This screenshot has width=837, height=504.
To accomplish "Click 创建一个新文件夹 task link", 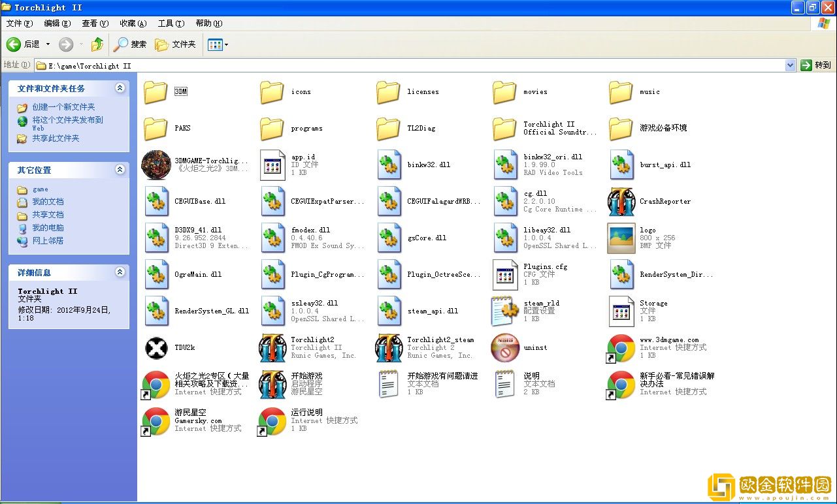I will tap(63, 107).
